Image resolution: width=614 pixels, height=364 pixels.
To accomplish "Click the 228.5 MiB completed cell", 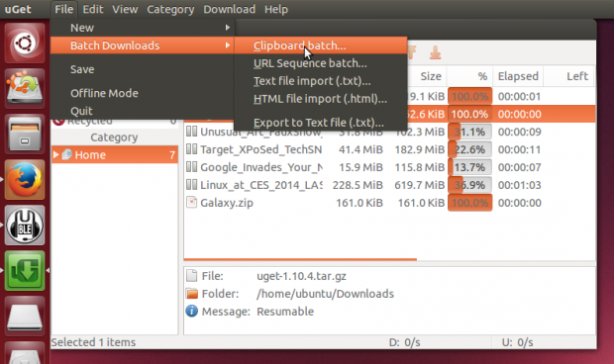I will (x=358, y=185).
